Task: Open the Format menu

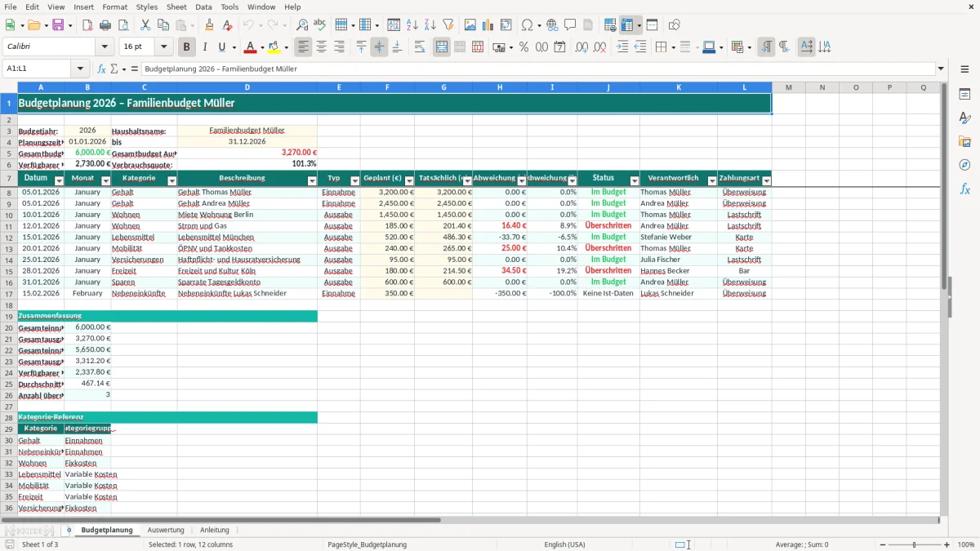Action: [x=114, y=7]
